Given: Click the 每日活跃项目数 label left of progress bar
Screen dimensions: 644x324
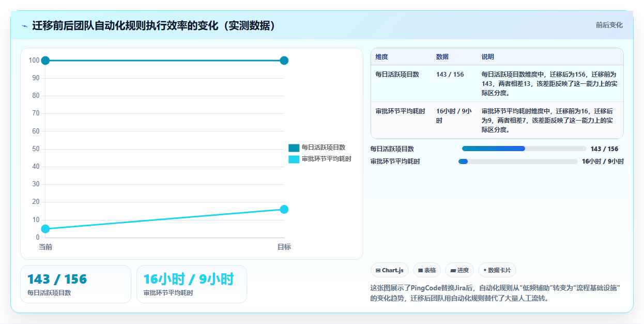Looking at the screenshot, I should point(392,149).
